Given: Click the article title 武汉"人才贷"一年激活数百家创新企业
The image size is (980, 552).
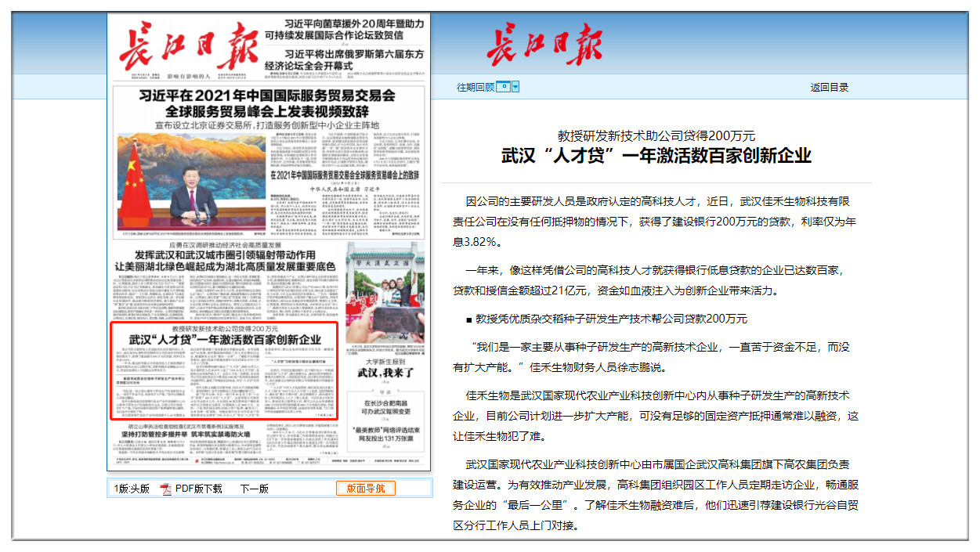Looking at the screenshot, I should [x=656, y=155].
